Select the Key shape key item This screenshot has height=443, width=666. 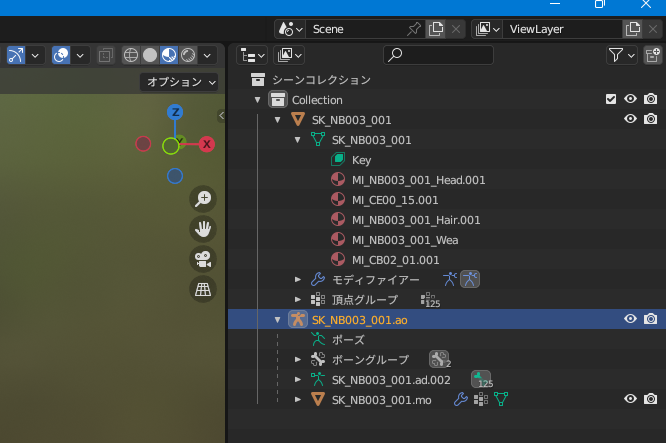(361, 160)
